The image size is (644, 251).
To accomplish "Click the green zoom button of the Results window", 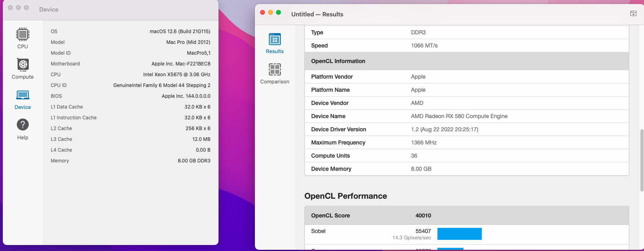I will (278, 12).
